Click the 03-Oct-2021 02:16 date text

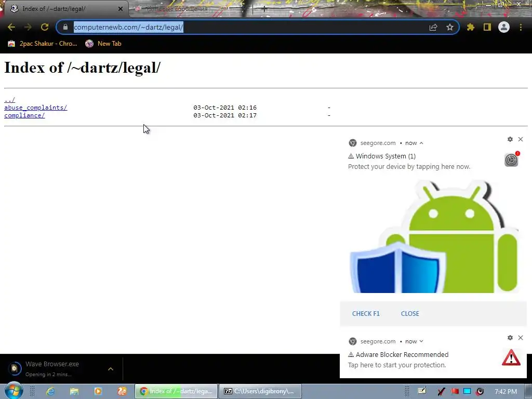click(225, 108)
